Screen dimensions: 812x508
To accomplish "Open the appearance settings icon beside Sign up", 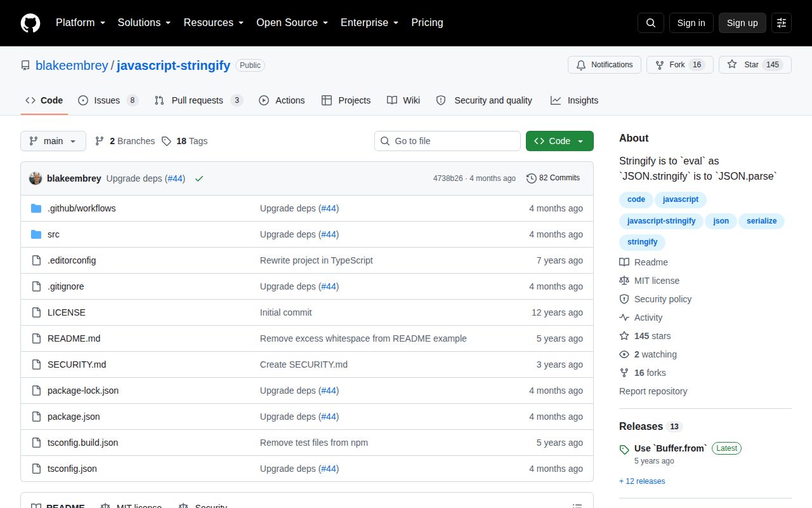I will 782,23.
